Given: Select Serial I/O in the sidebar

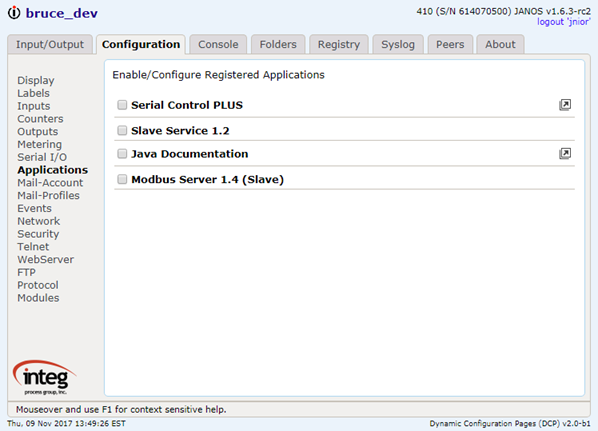Looking at the screenshot, I should click(x=42, y=157).
